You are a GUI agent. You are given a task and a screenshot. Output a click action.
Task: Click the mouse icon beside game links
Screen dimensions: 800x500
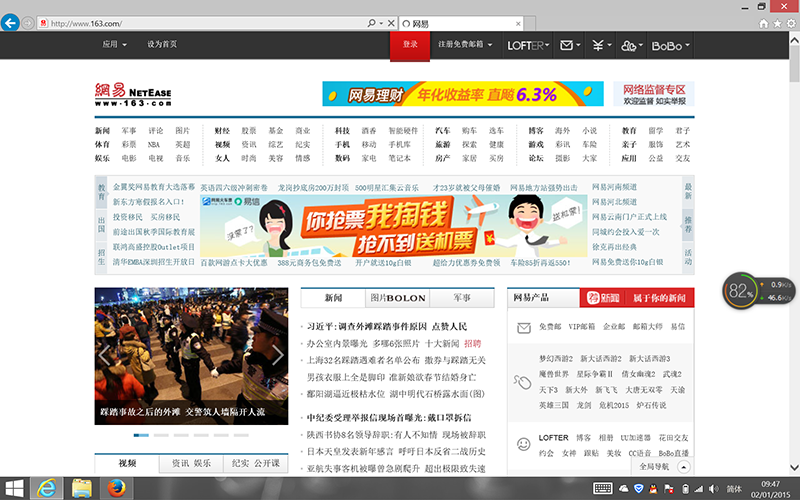[x=523, y=382]
